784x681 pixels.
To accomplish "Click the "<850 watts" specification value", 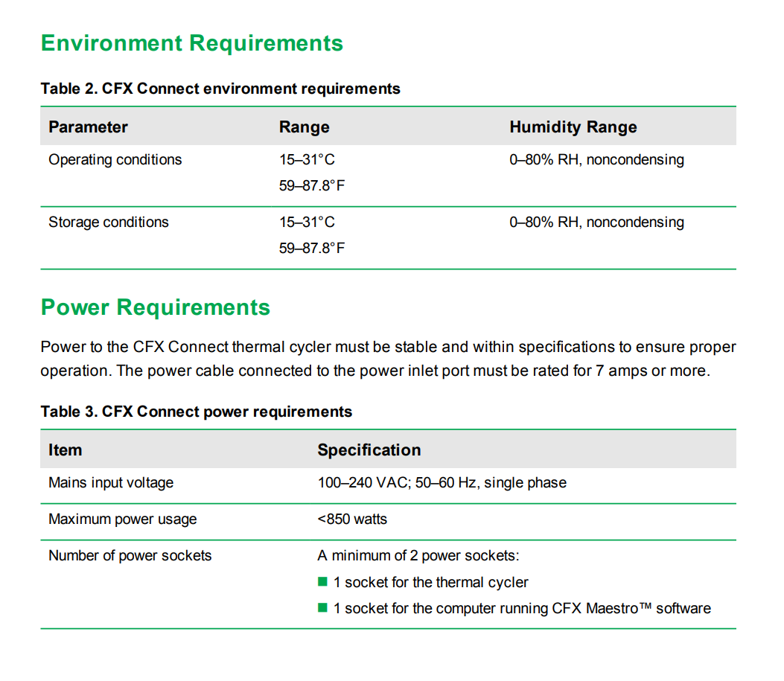I will [352, 519].
